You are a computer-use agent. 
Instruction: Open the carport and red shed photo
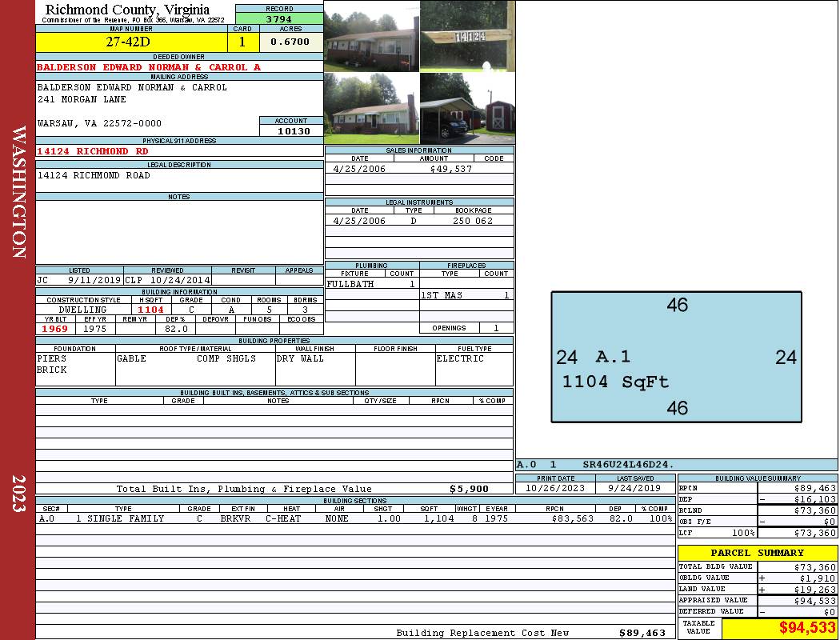[x=467, y=108]
